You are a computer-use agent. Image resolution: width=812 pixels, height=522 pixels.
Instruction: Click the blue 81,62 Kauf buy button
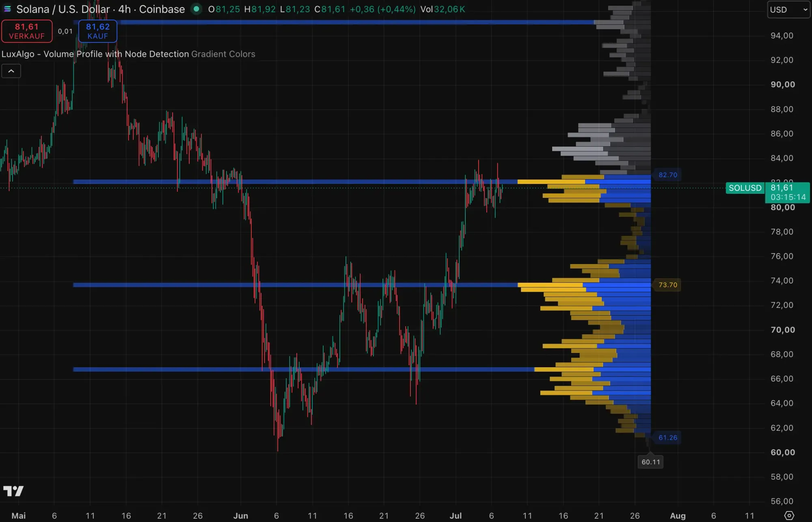[x=98, y=31]
